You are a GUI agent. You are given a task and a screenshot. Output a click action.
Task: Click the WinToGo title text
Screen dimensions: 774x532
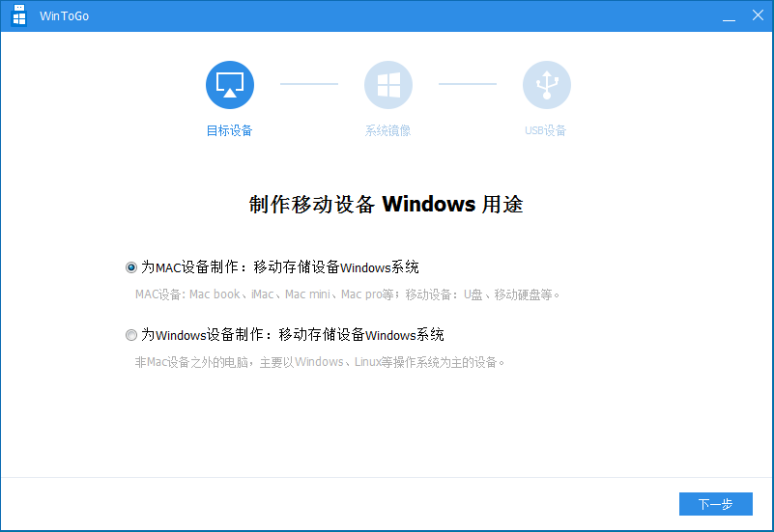(x=65, y=16)
